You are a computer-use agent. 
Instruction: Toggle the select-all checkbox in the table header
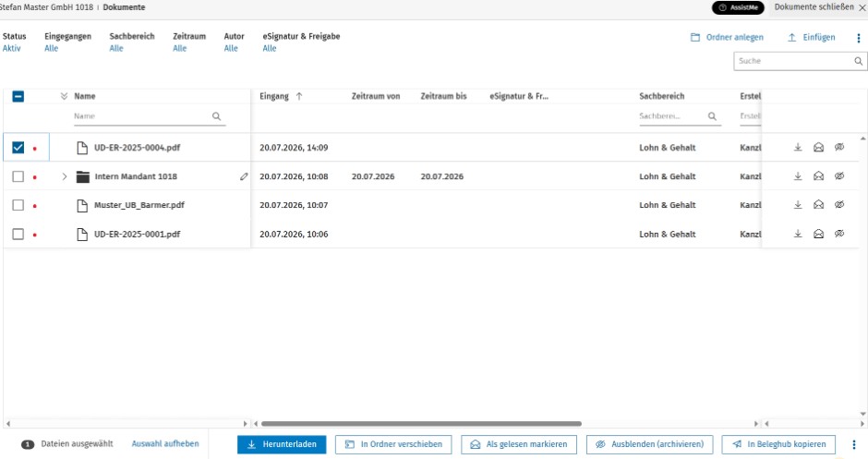tap(18, 96)
